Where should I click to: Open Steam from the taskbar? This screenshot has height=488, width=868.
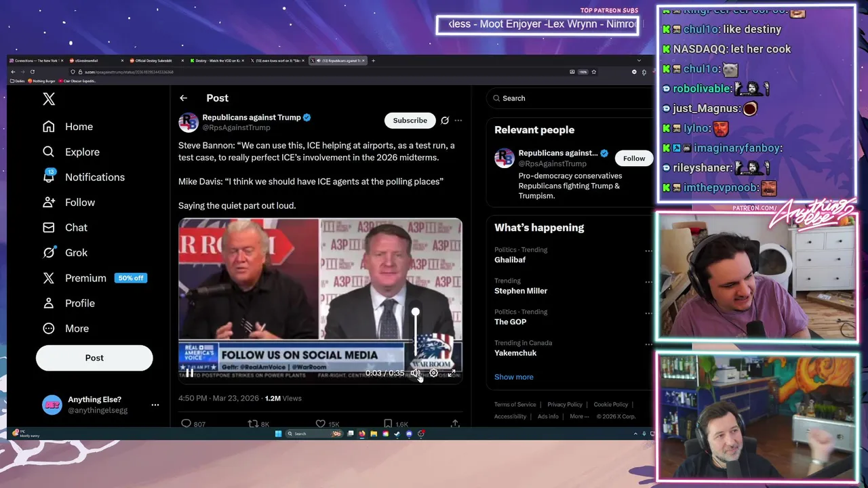point(397,434)
